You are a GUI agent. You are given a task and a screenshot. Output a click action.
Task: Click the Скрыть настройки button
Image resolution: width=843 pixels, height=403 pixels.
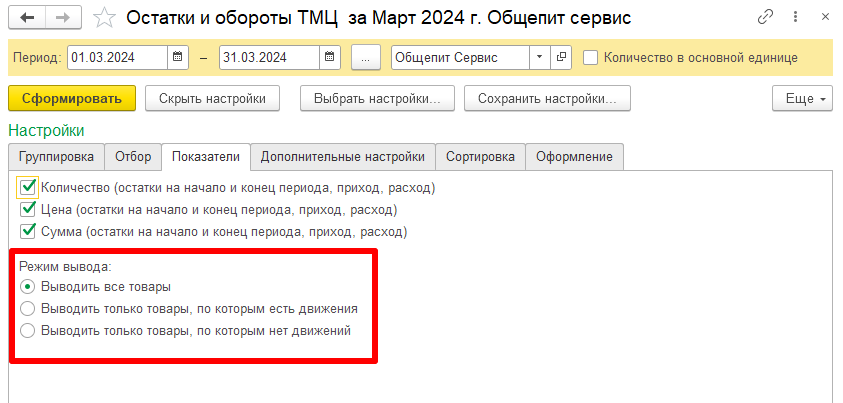pos(212,99)
